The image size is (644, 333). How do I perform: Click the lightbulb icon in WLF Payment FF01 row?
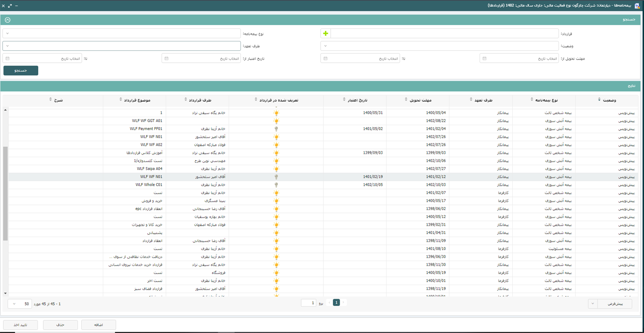click(x=276, y=129)
